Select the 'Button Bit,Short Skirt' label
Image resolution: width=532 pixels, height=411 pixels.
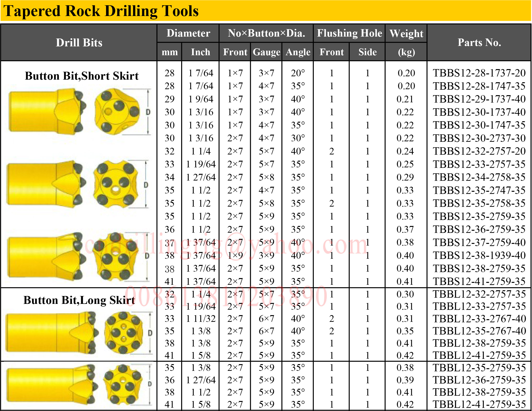pyautogui.click(x=82, y=76)
